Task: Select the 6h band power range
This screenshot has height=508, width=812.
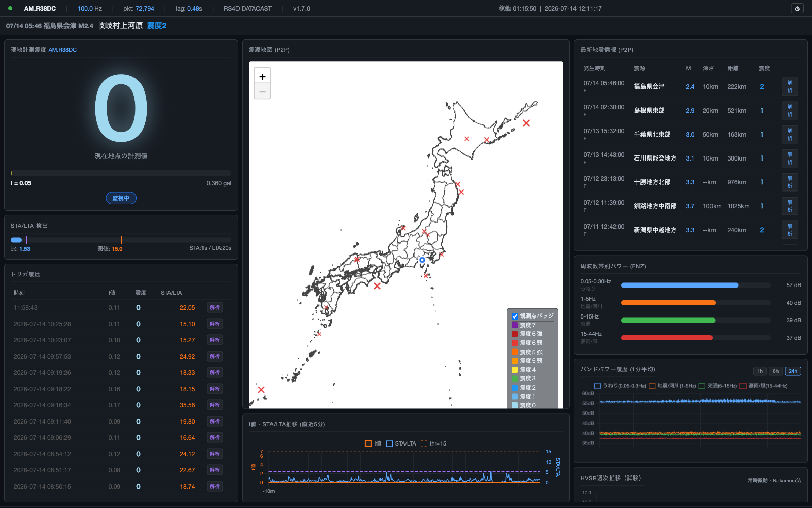Action: (x=775, y=371)
